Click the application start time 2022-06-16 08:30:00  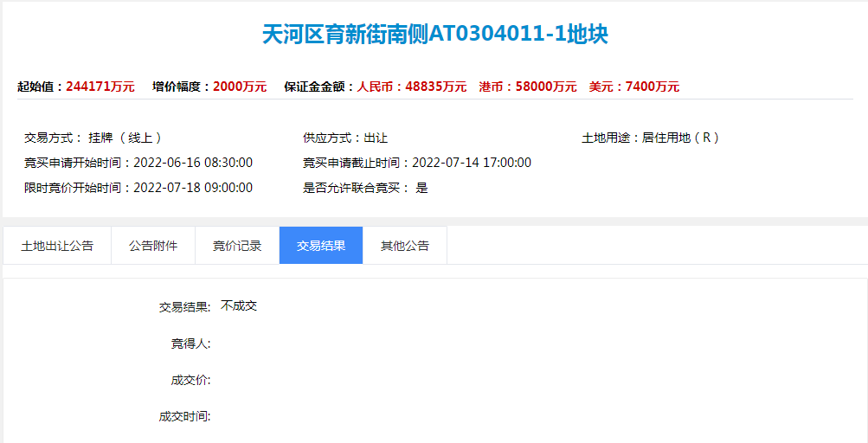[x=193, y=163]
